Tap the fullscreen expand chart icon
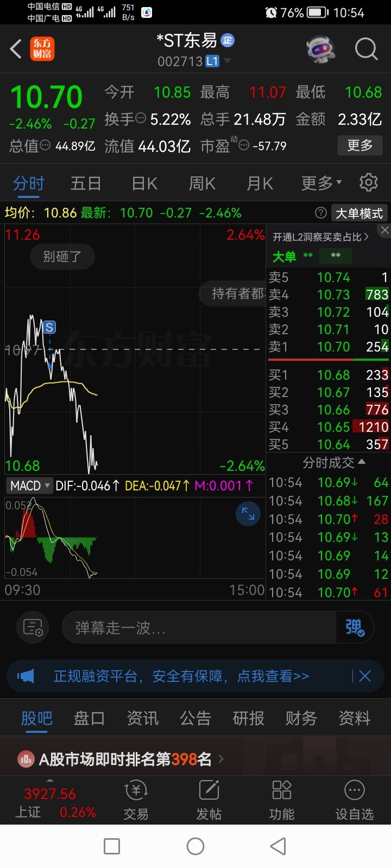Viewport: 391px width, 868px height. 248,514
